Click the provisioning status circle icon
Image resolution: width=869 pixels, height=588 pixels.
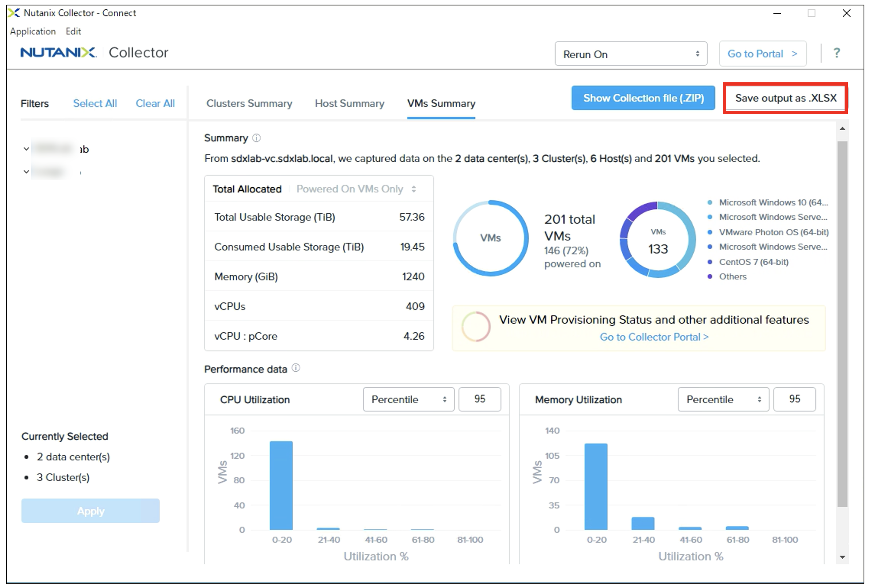coord(476,326)
